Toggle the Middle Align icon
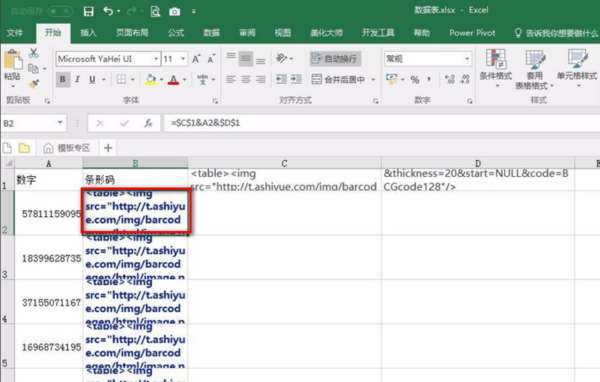This screenshot has width=600, height=382. (x=246, y=58)
